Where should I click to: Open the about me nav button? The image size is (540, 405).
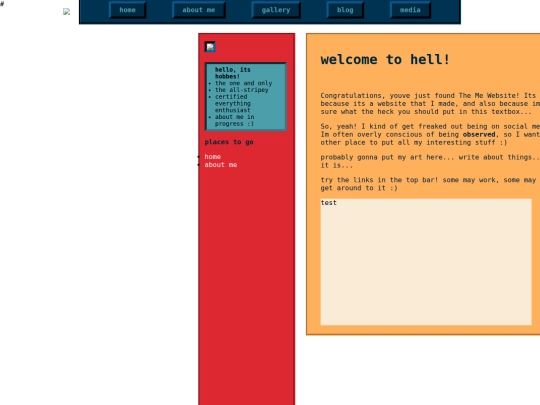[199, 10]
